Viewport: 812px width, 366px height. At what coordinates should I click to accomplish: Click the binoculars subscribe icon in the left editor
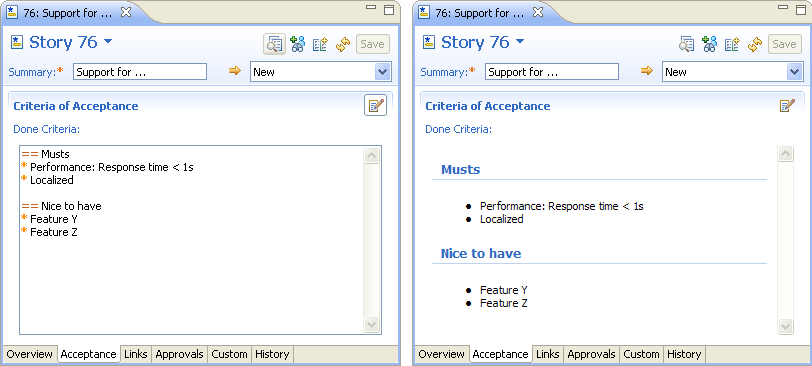pos(298,45)
